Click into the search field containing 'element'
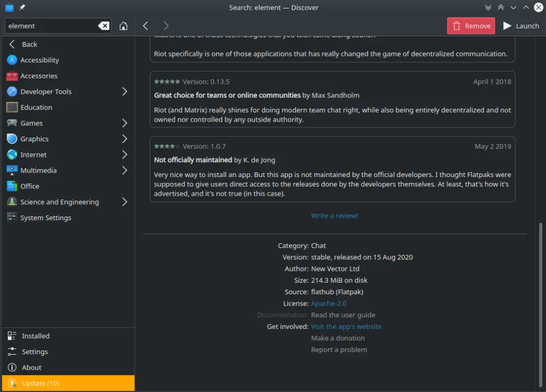Screen dimensions: 546x392 pyautogui.click(x=51, y=26)
